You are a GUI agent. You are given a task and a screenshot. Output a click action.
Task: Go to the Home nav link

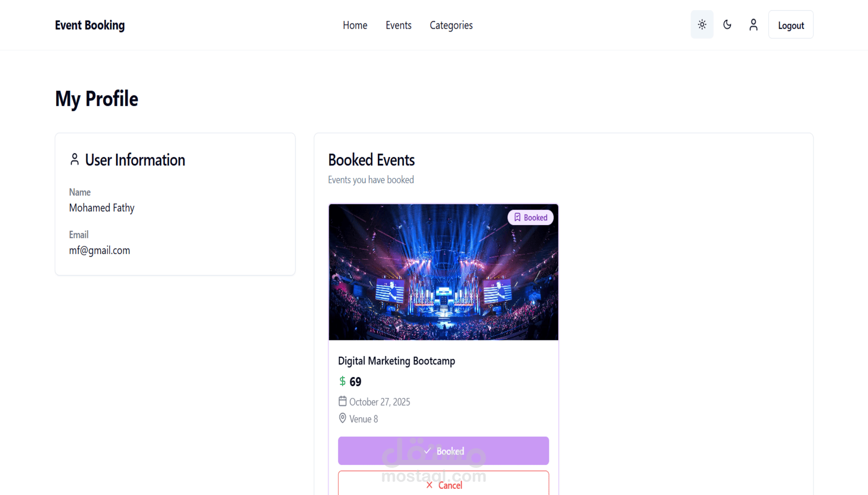click(355, 25)
